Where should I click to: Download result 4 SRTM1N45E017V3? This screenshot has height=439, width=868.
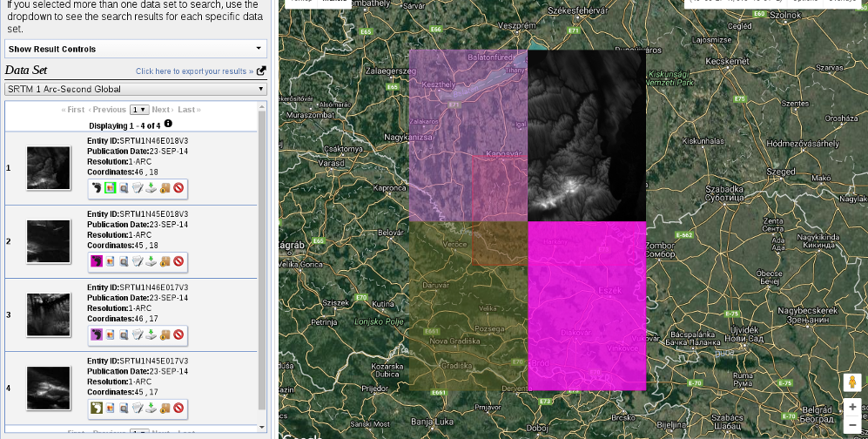pyautogui.click(x=151, y=407)
